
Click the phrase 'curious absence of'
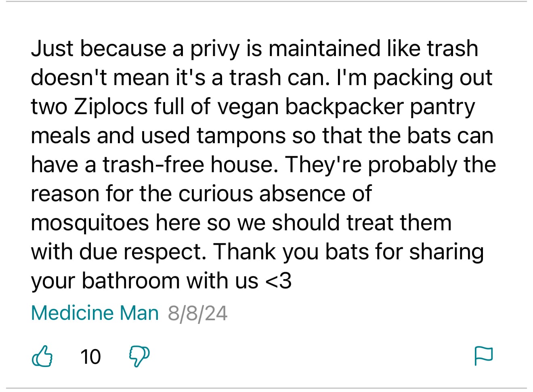click(x=275, y=194)
